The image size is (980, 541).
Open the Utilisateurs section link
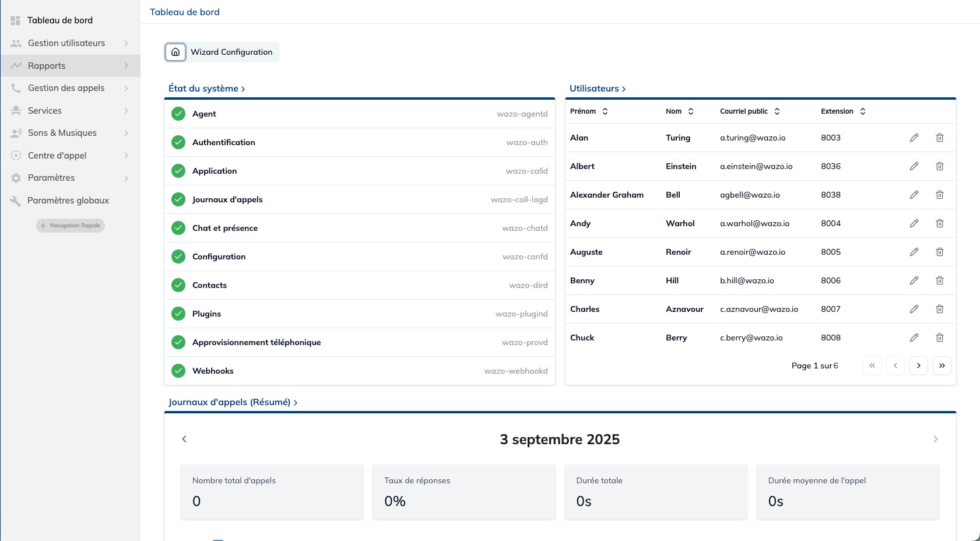(598, 89)
